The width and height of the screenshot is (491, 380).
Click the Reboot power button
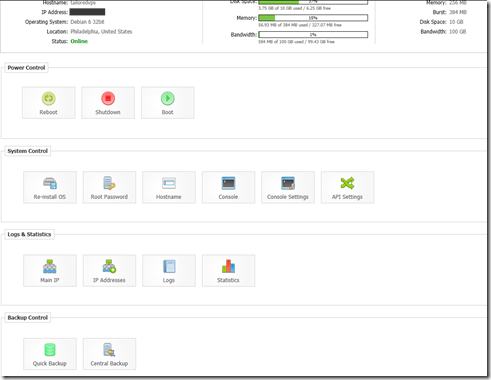tap(49, 103)
